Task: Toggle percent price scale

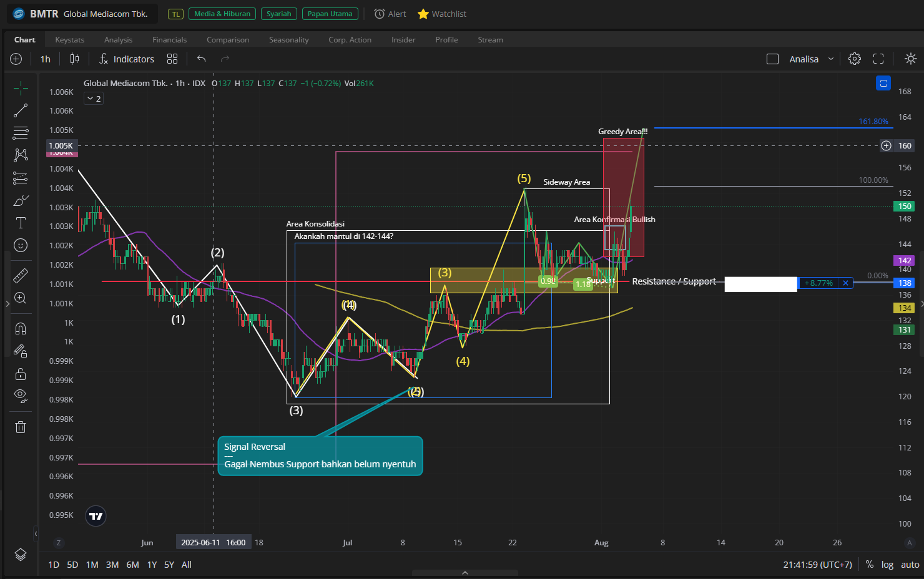Action: pos(870,564)
